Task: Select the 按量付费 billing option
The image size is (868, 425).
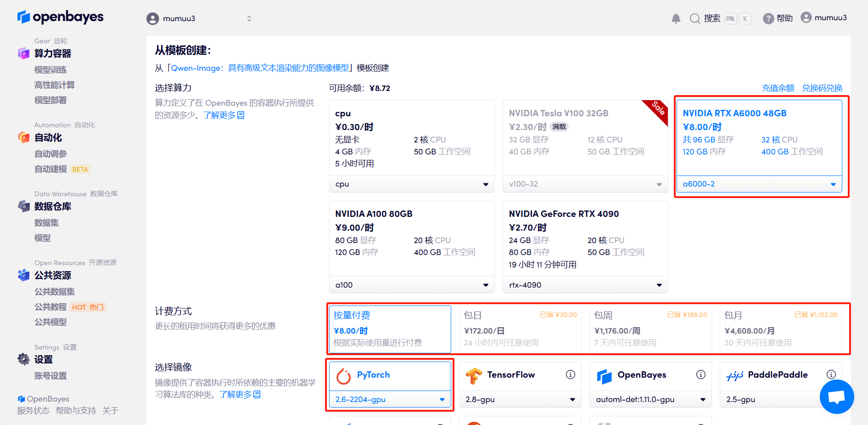Action: tap(390, 329)
